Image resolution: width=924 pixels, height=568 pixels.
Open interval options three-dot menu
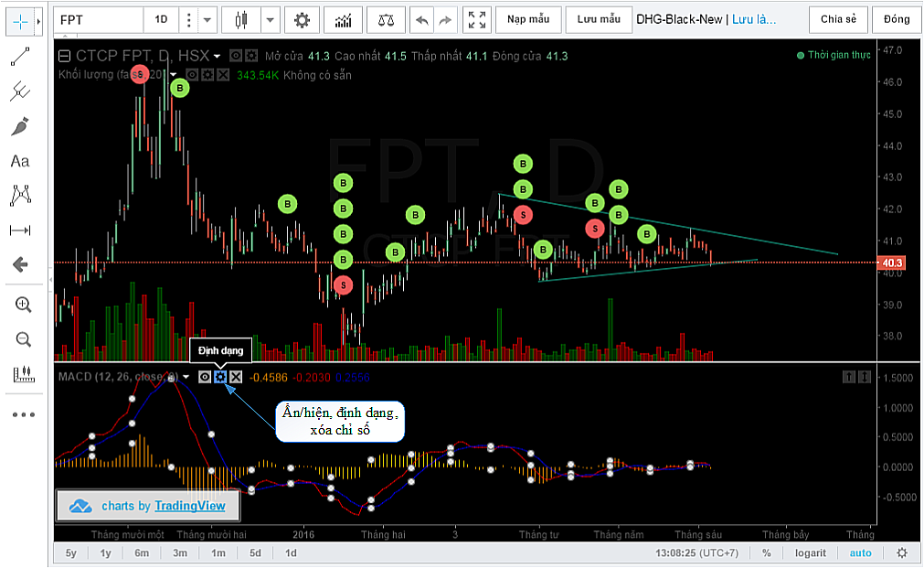pyautogui.click(x=188, y=21)
